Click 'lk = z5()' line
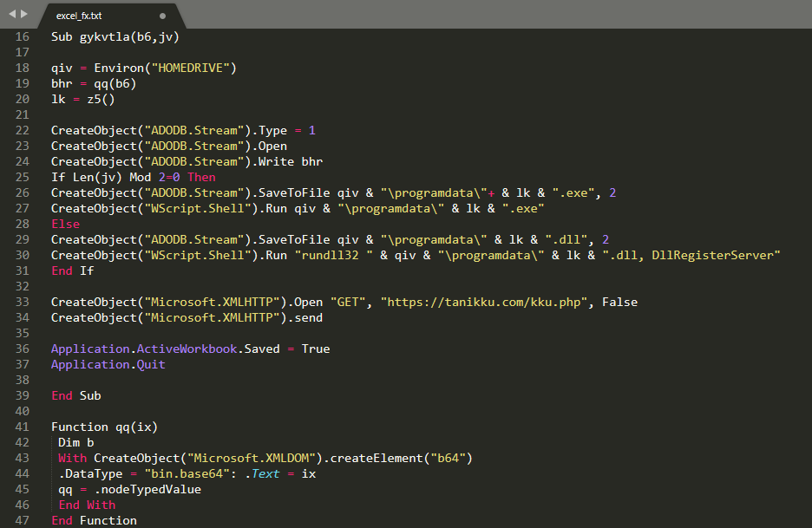 [83, 99]
